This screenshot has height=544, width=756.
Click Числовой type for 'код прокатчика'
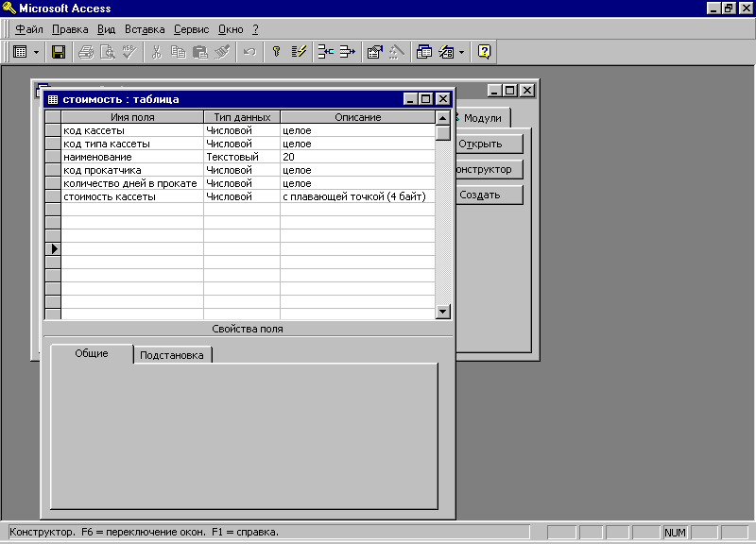click(x=242, y=170)
